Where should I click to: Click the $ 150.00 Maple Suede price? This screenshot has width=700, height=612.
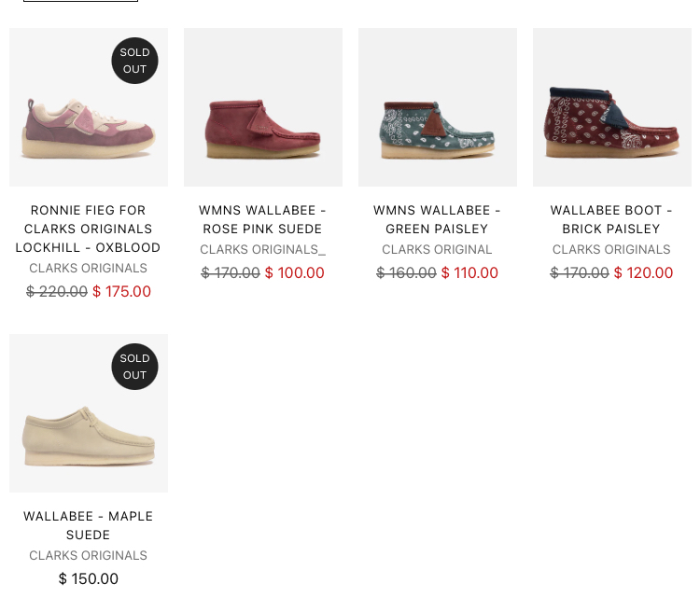tap(89, 578)
